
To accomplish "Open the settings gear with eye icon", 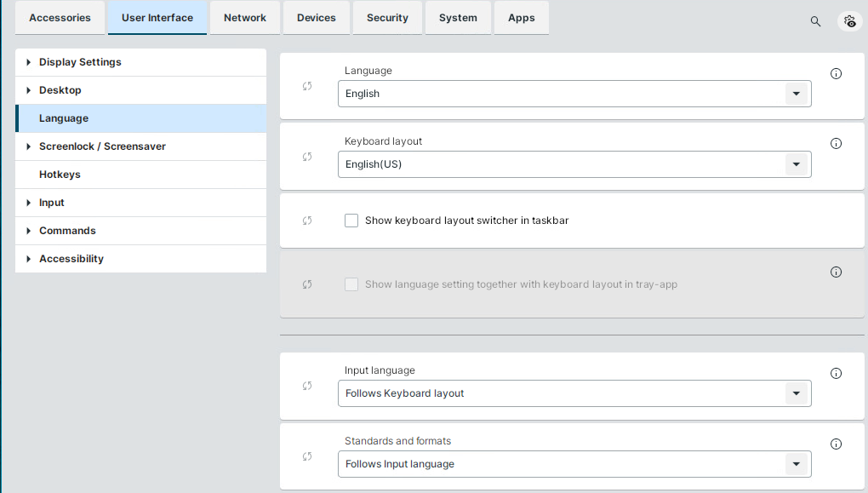I will coord(849,21).
